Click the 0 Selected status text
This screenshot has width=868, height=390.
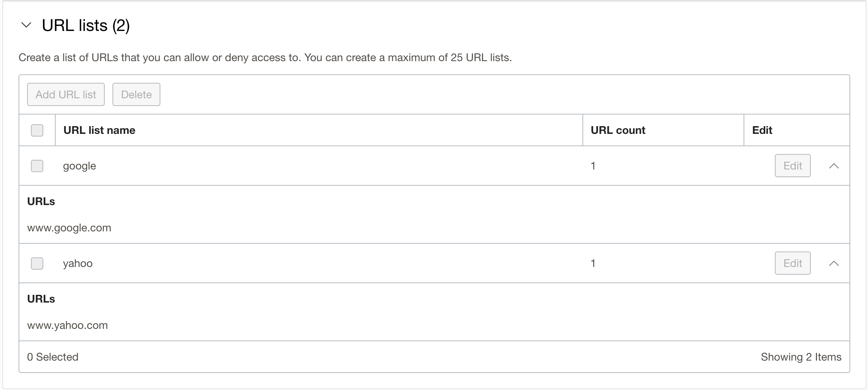(53, 357)
